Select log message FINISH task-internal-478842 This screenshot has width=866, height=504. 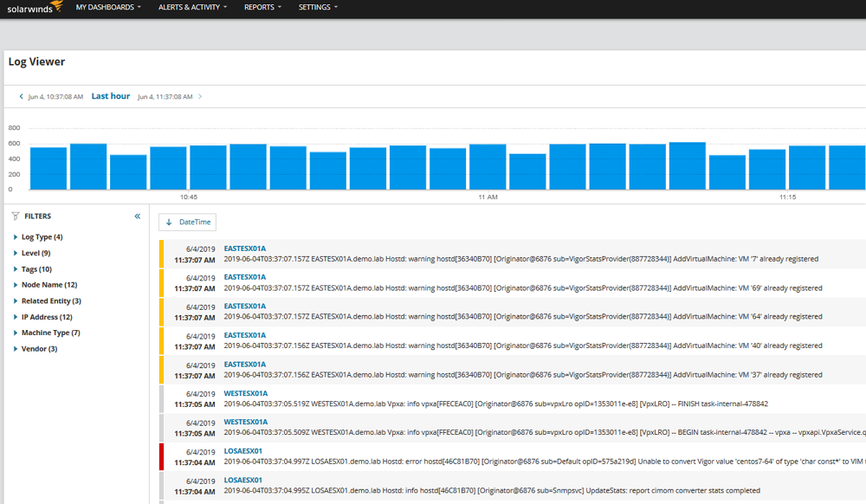click(496, 404)
